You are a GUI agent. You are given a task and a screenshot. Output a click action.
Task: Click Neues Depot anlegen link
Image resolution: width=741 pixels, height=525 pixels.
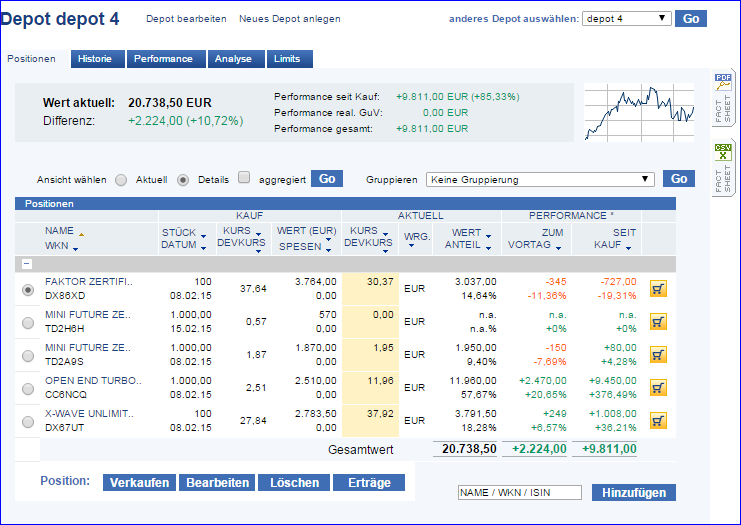[290, 19]
